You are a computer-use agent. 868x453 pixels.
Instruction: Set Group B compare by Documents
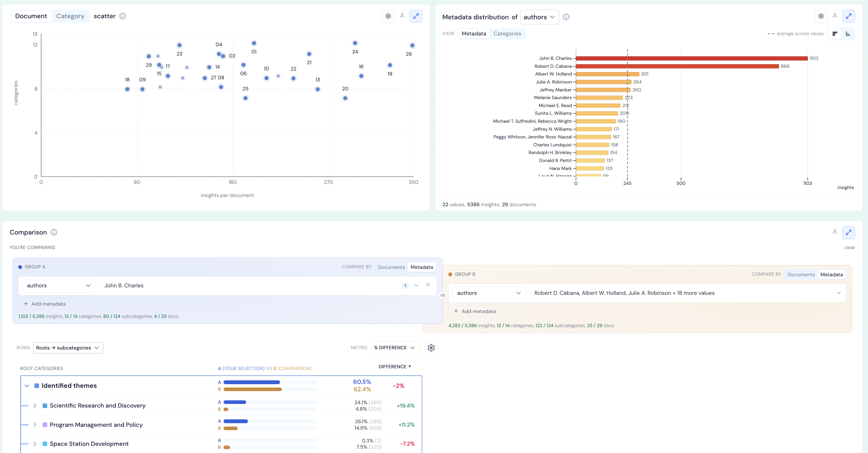(x=801, y=274)
